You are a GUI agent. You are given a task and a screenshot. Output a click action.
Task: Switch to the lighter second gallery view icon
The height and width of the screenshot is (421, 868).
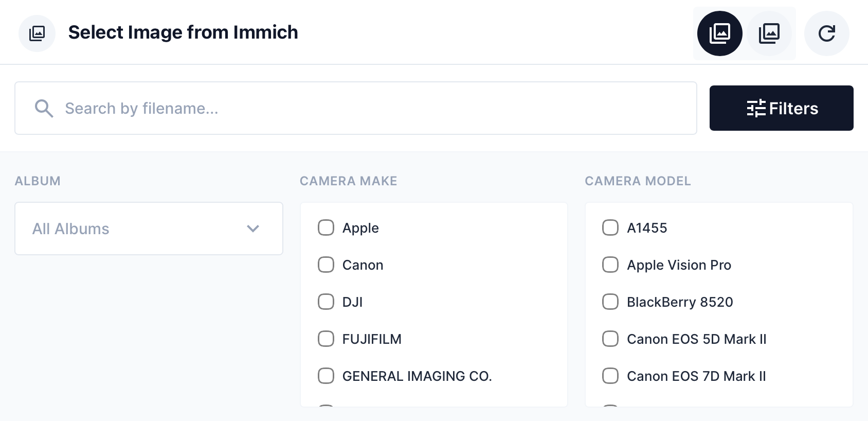tap(769, 33)
